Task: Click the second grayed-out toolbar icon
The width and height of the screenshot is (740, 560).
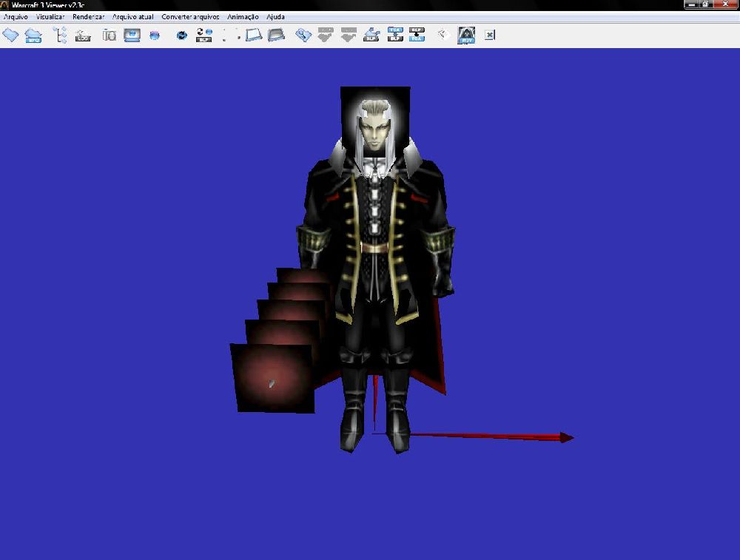Action: [349, 35]
